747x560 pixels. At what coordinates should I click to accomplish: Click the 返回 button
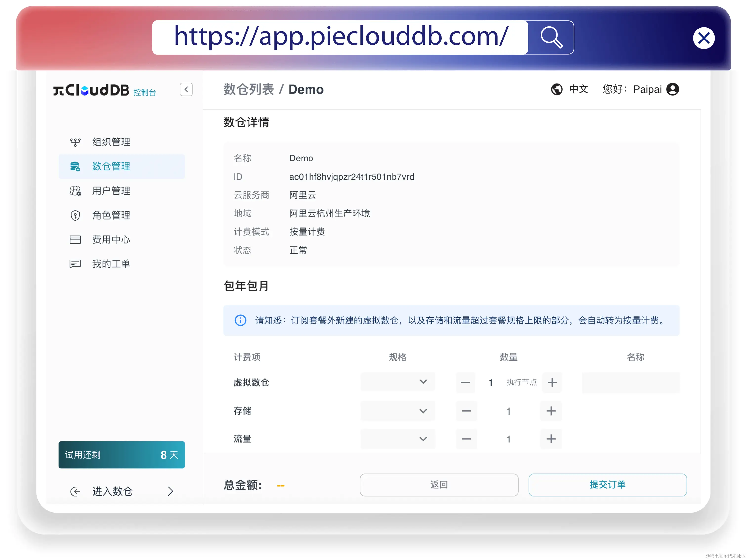(x=439, y=485)
